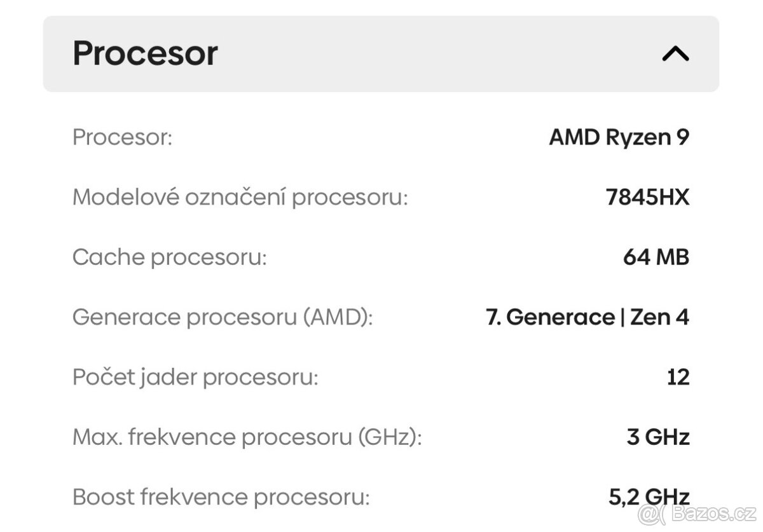
Task: Click the Procesor title text
Action: [x=145, y=53]
